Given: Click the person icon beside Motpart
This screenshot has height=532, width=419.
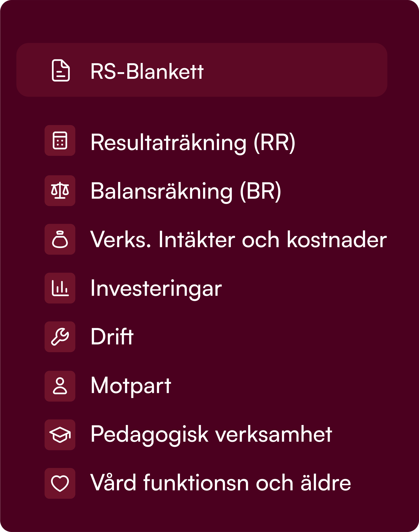Looking at the screenshot, I should tap(60, 386).
